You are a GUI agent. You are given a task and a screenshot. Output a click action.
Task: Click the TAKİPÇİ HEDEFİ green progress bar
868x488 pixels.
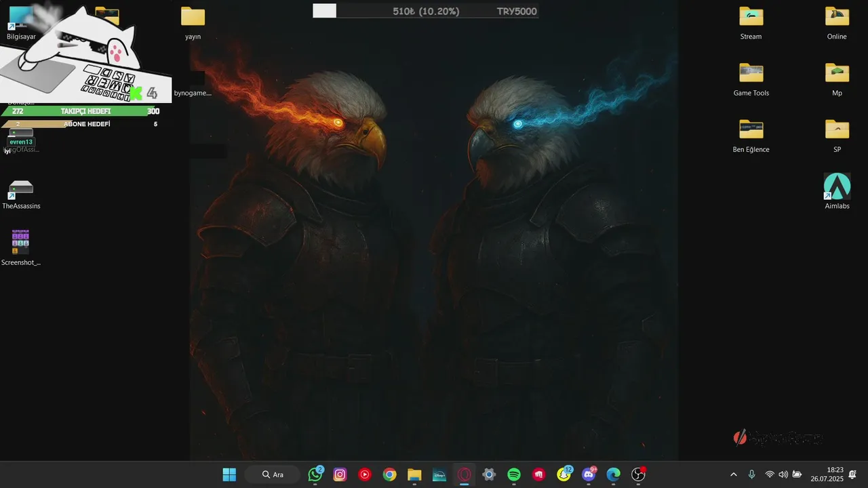pyautogui.click(x=81, y=111)
